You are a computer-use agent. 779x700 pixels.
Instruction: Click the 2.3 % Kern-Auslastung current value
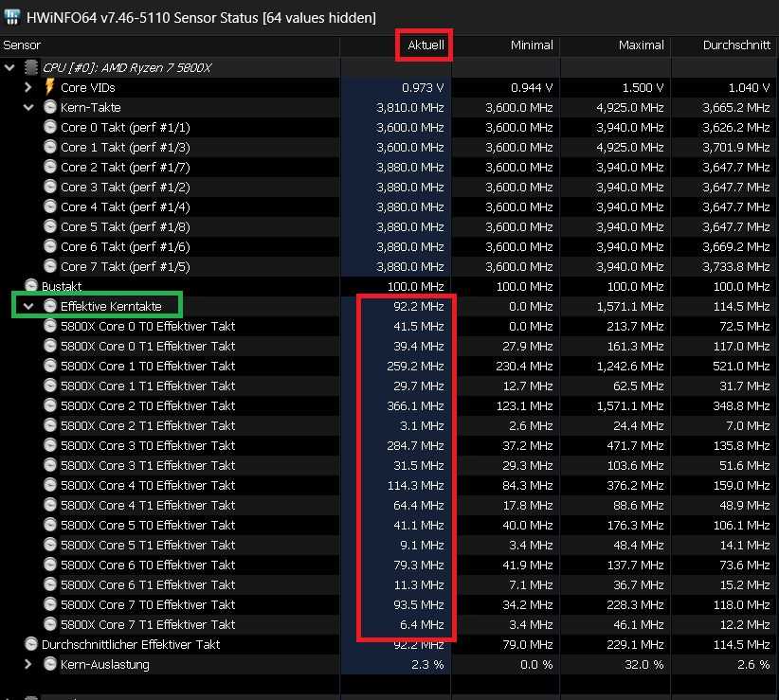pyautogui.click(x=427, y=664)
